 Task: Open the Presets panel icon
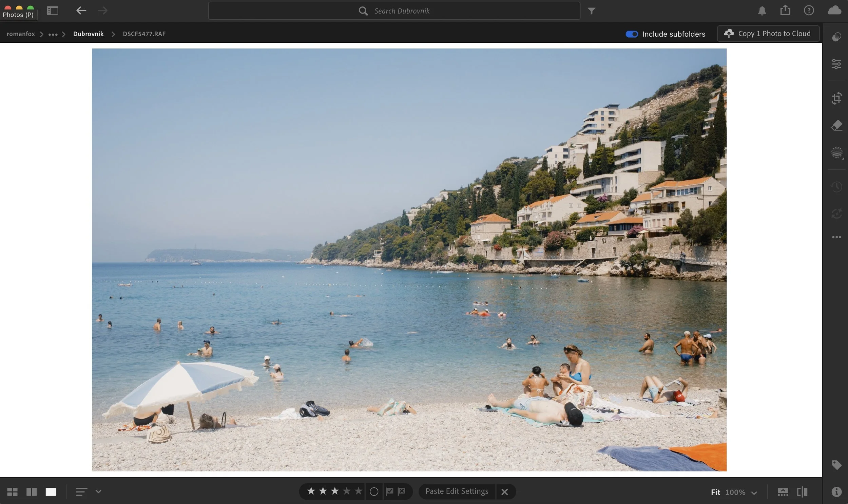pyautogui.click(x=836, y=37)
